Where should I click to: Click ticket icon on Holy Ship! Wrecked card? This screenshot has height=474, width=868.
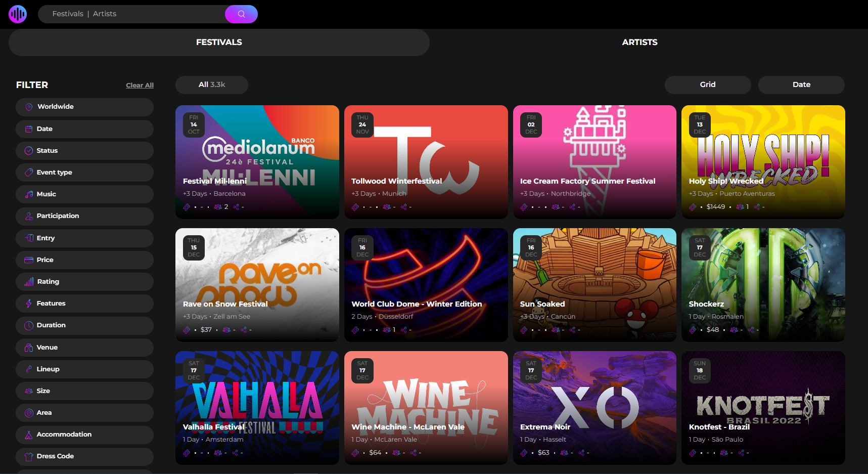693,207
